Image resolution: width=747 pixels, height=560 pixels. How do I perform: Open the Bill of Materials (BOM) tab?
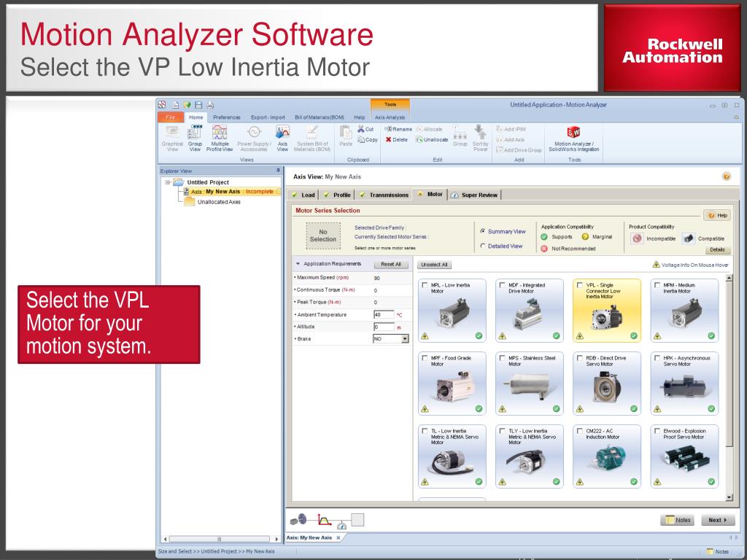point(320,117)
